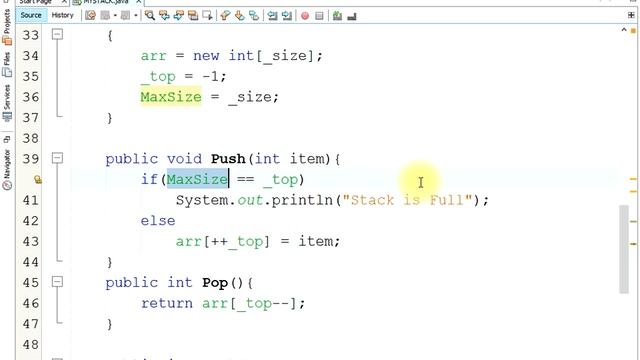Click Shift Line Right icon
The height and width of the screenshot is (360, 640).
tap(287, 16)
